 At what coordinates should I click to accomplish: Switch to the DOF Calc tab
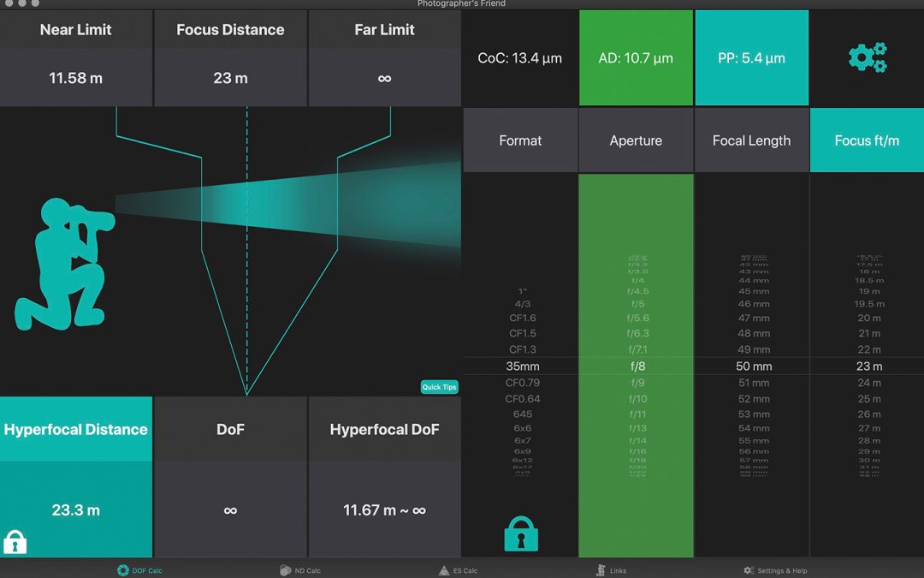pos(139,570)
